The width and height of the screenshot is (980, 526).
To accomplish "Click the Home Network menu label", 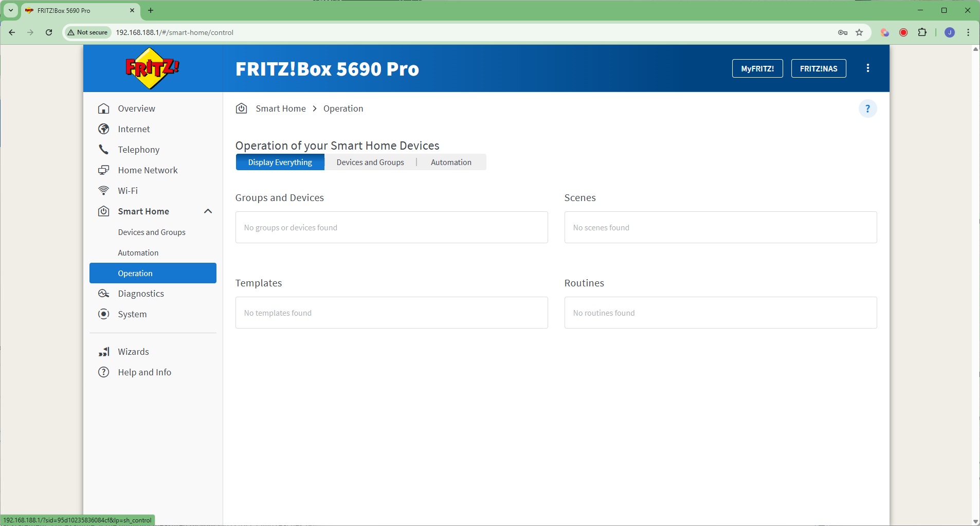I will (x=148, y=170).
